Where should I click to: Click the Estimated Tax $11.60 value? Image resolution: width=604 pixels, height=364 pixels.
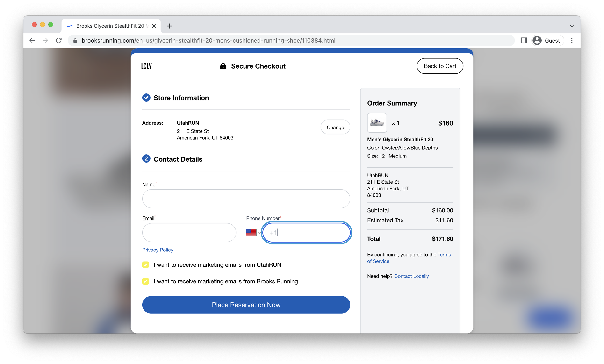pos(444,220)
